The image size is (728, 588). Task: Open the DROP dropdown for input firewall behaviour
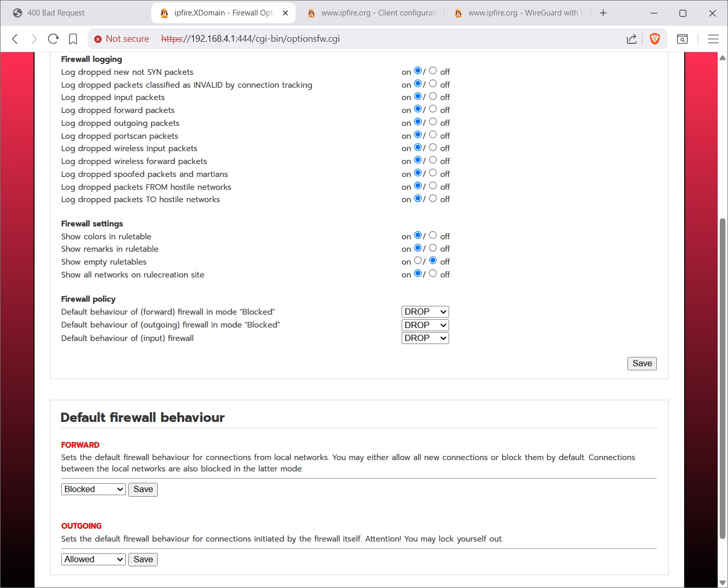(425, 338)
